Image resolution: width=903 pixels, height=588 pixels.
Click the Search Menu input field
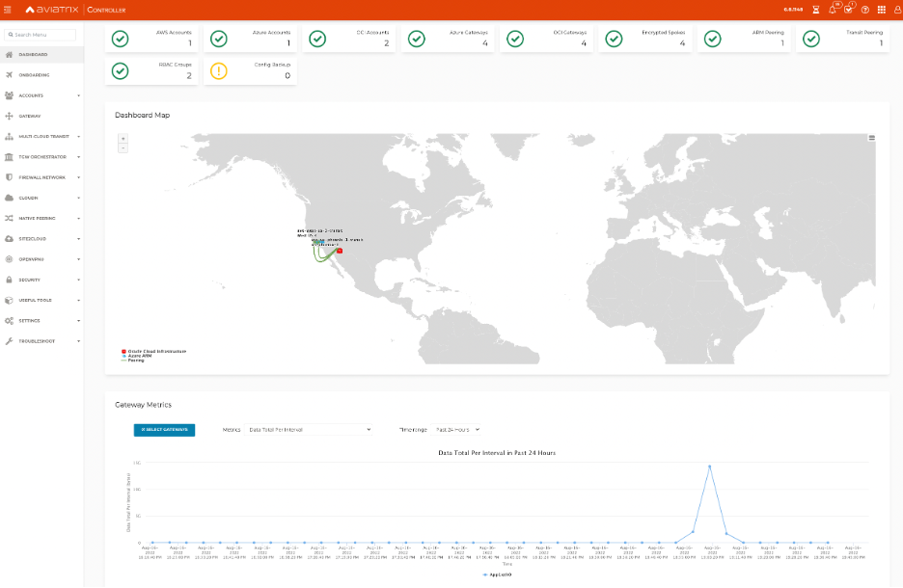[x=42, y=34]
